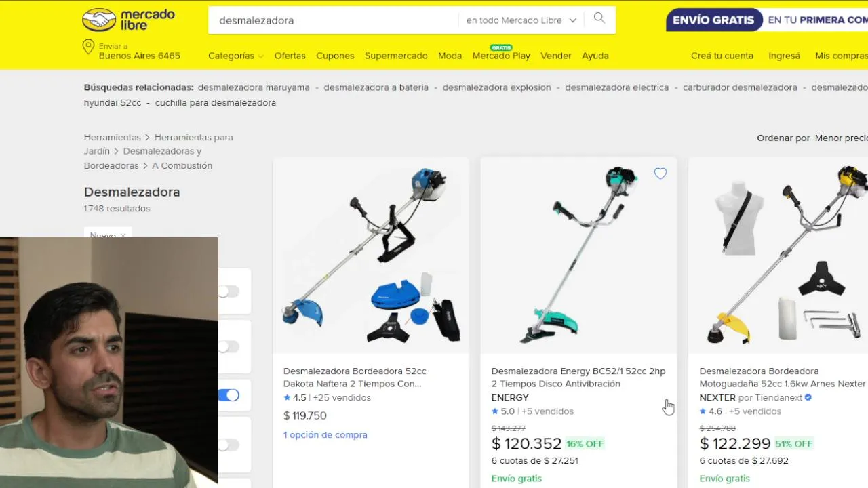
Task: Go to Supermercado section
Action: (x=396, y=56)
